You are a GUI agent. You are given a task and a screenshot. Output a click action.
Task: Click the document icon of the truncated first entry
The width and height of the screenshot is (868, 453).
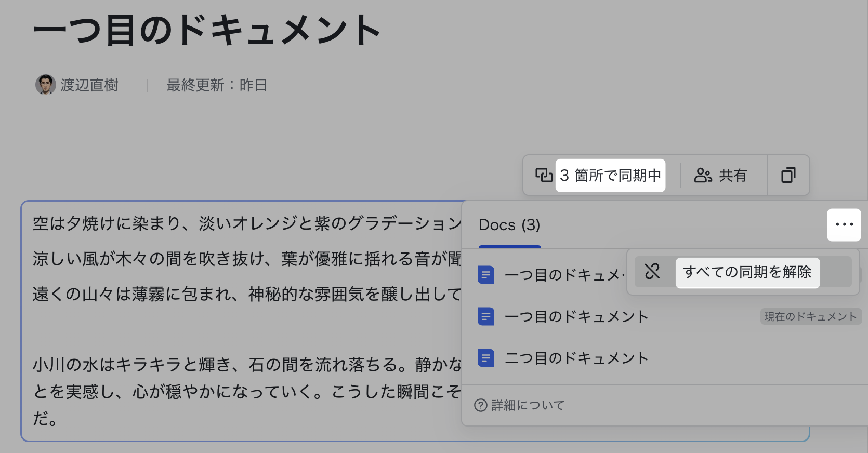[x=486, y=275]
